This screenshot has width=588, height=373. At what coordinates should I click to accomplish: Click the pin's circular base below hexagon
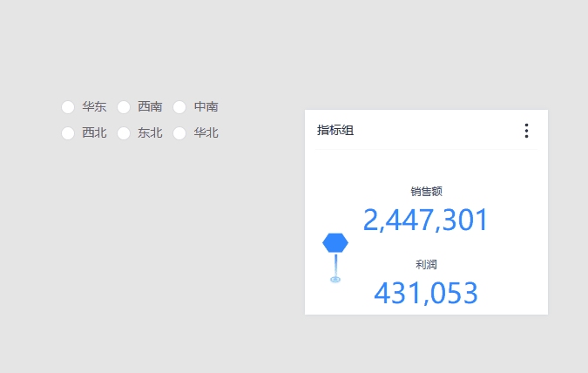(x=335, y=279)
